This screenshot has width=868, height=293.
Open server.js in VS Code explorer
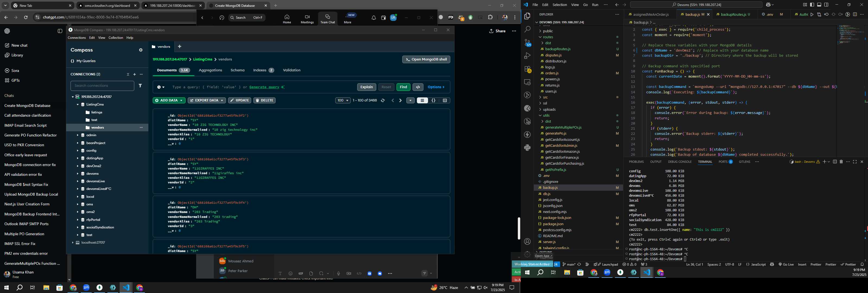[x=550, y=242]
